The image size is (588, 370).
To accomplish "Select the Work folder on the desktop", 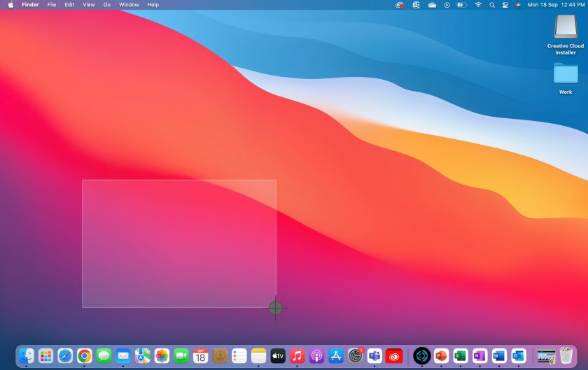I will (566, 76).
